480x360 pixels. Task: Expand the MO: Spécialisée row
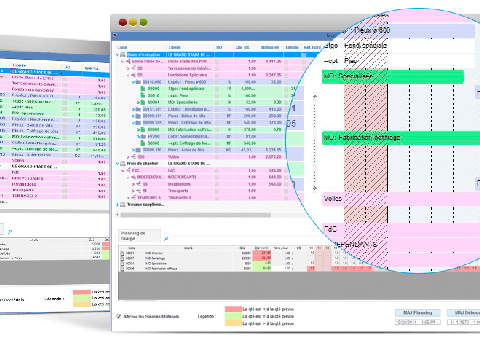(x=138, y=102)
